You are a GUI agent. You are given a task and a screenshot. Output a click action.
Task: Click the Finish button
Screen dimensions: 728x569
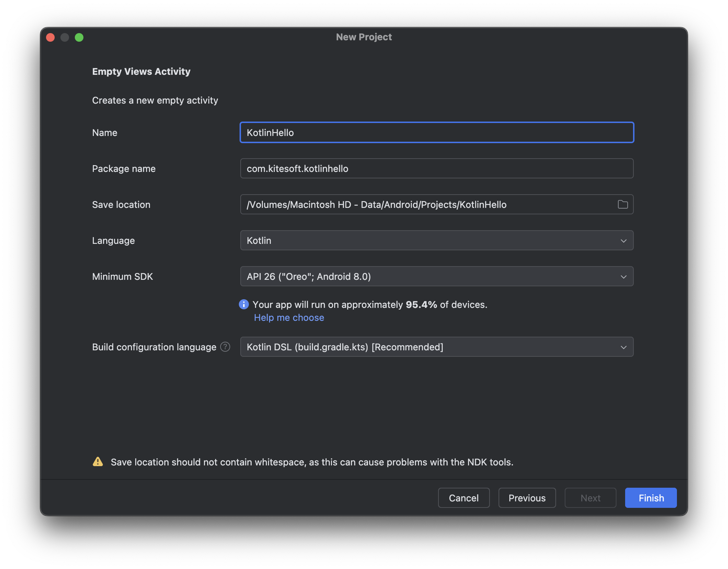[x=651, y=498]
